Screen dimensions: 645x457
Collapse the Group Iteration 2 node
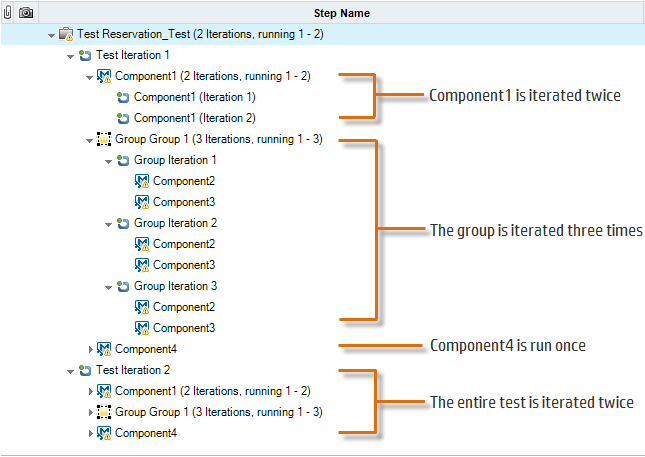(108, 224)
